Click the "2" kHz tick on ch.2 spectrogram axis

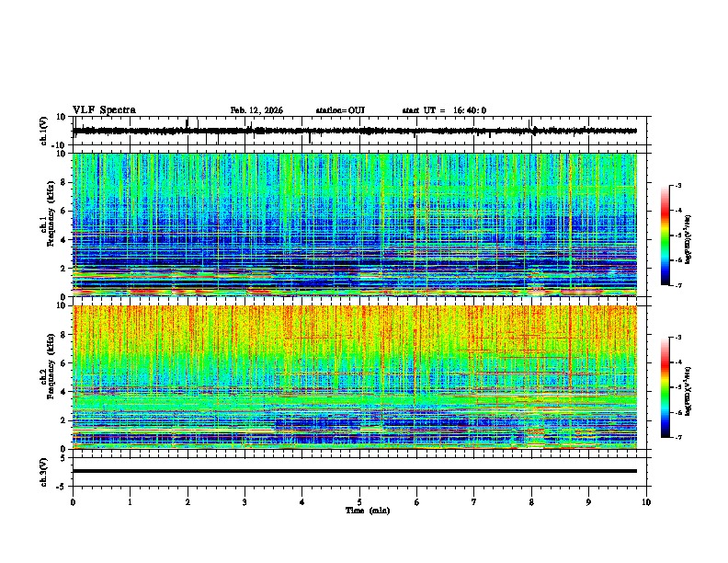pos(64,420)
